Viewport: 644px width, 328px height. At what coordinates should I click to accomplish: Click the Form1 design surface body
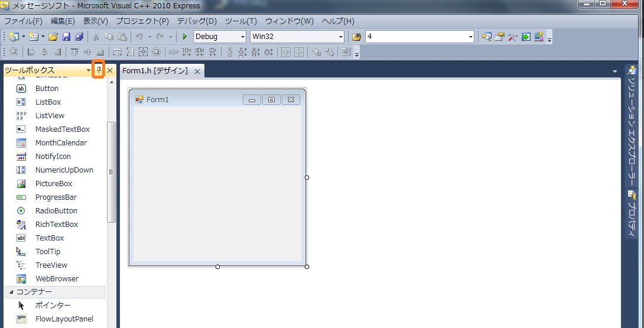pos(217,184)
